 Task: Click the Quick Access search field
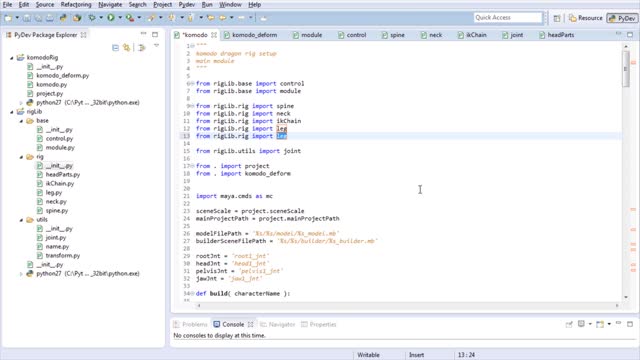[508, 18]
